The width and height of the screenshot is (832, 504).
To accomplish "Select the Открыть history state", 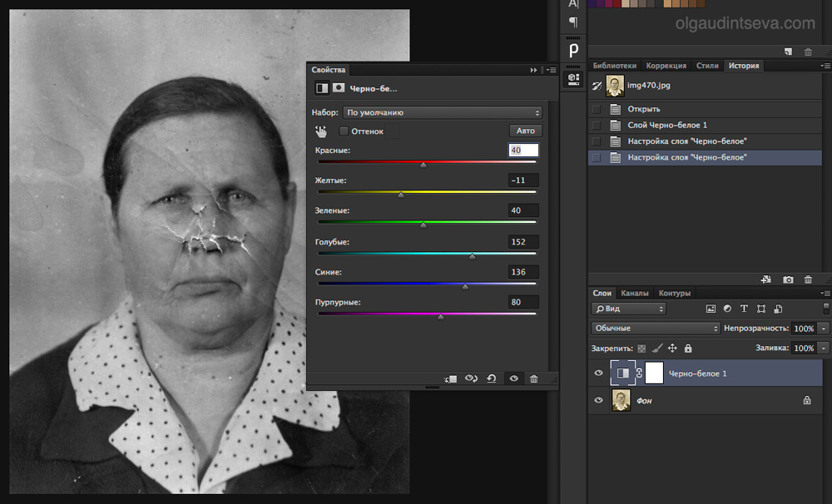I will (x=644, y=109).
